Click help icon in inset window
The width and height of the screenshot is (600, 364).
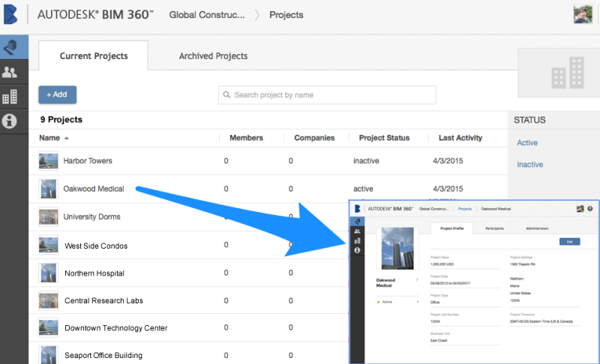point(590,208)
